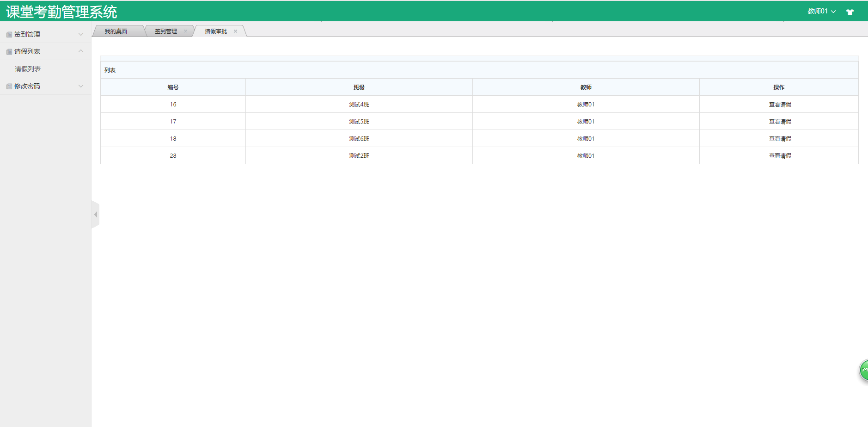This screenshot has width=868, height=427.
Task: Click the green floating circle widget
Action: pyautogui.click(x=863, y=370)
